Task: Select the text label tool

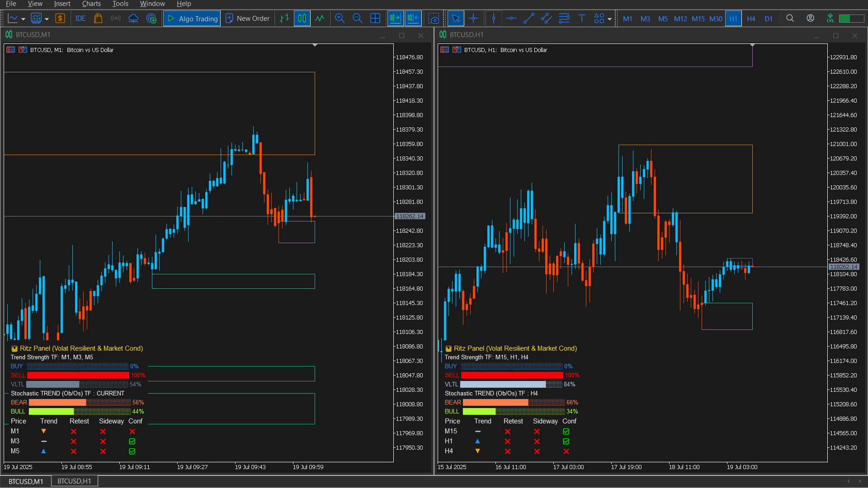Action: pos(582,19)
